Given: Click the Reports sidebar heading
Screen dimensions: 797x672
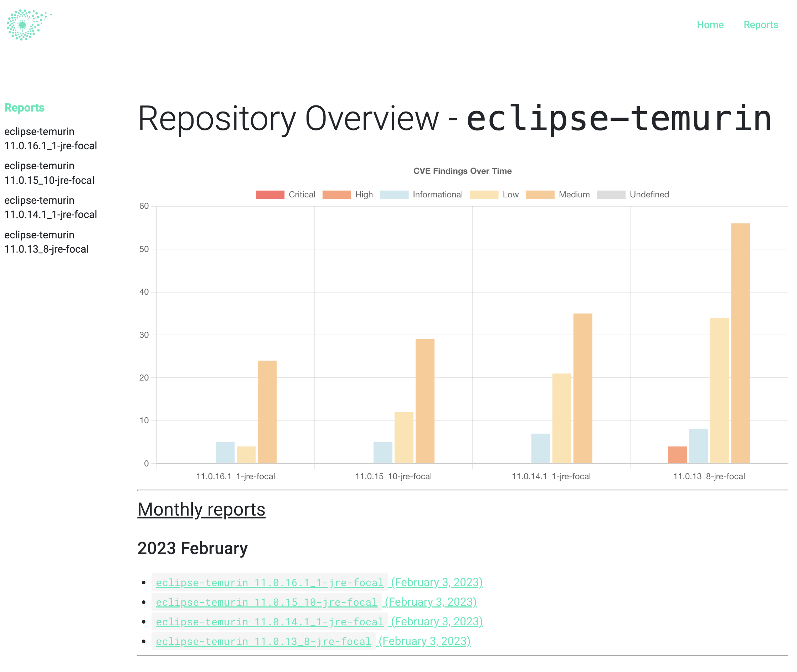Looking at the screenshot, I should [24, 108].
